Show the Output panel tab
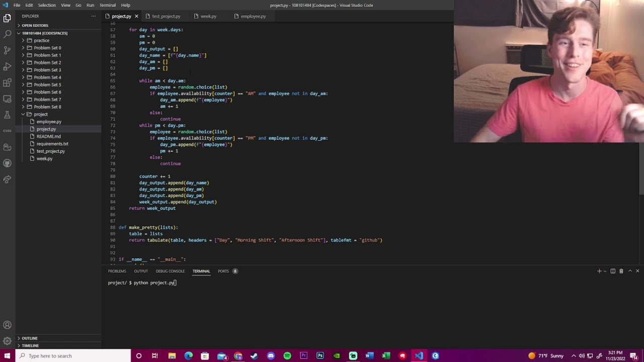Image resolution: width=644 pixels, height=362 pixels. [141, 271]
